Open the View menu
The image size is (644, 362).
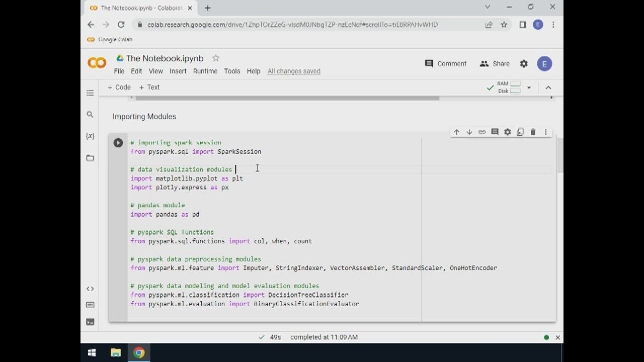[x=156, y=71]
